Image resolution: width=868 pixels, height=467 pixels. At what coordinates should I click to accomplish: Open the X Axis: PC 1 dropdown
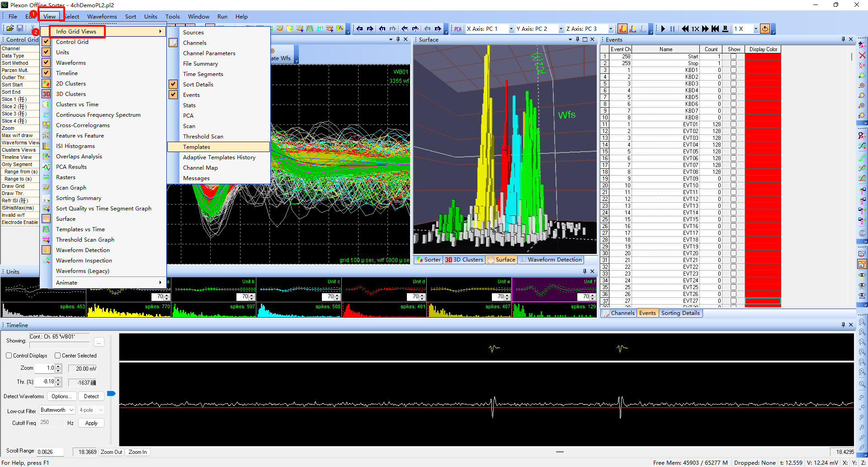511,29
